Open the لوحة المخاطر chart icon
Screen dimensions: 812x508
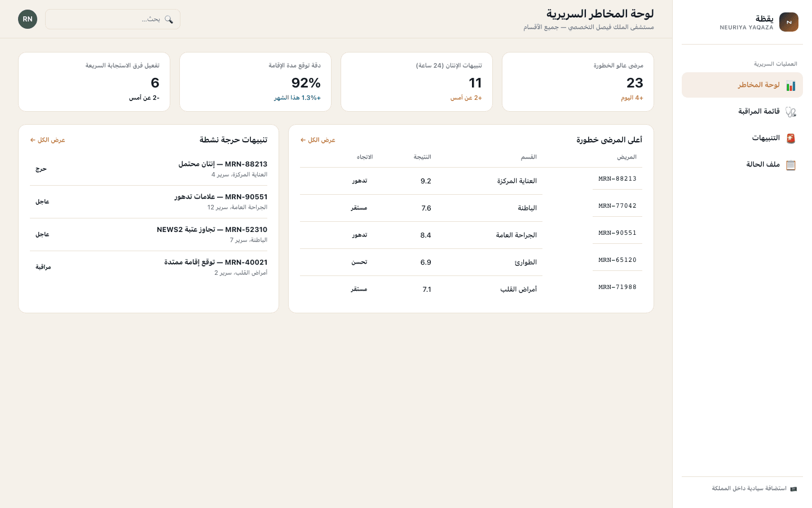pyautogui.click(x=791, y=85)
